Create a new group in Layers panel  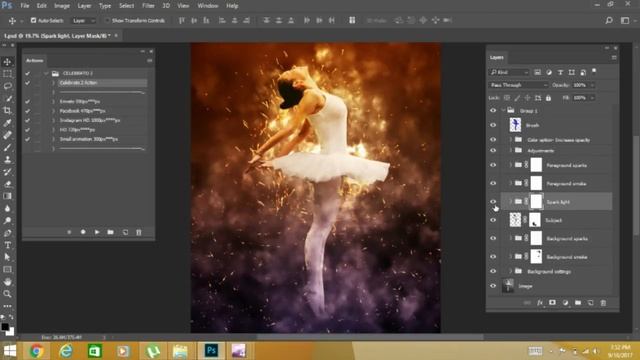(578, 303)
